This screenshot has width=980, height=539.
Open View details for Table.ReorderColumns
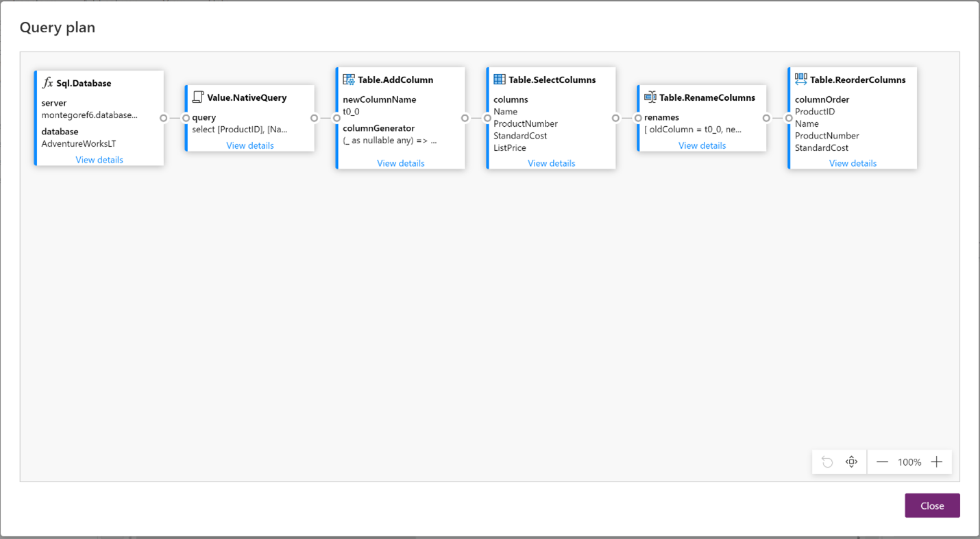tap(853, 163)
